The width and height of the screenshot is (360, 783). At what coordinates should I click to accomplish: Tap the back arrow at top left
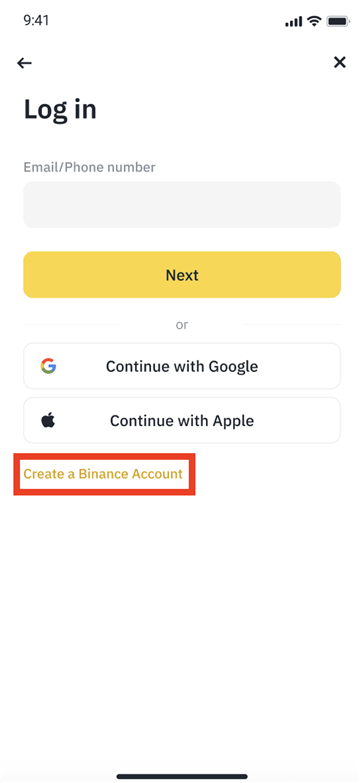tap(24, 63)
